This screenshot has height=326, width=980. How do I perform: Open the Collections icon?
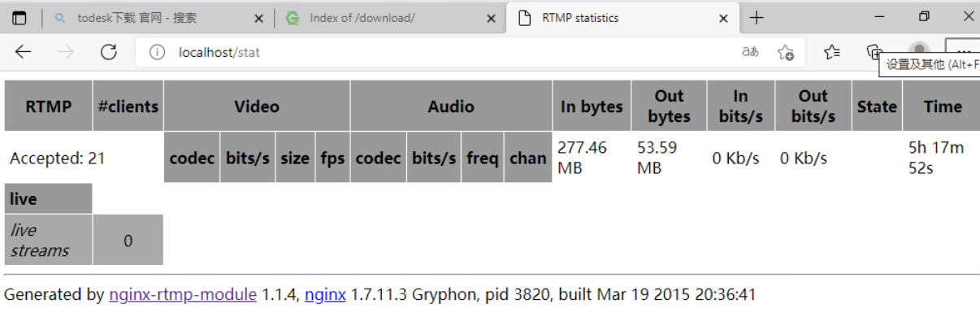tap(874, 51)
